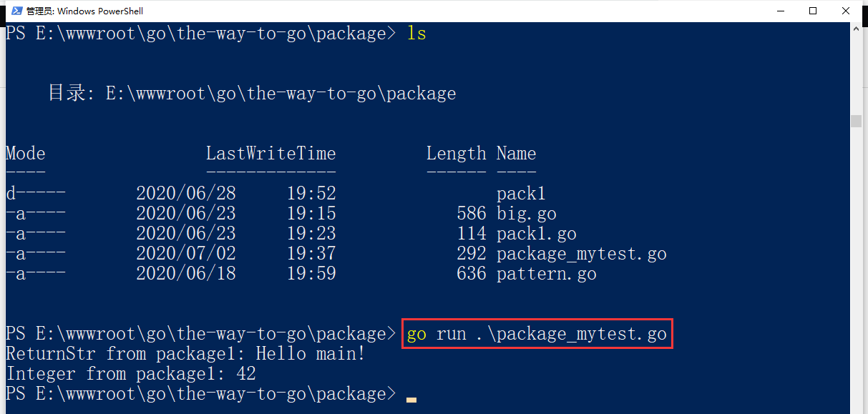Click the Name column header

point(516,154)
